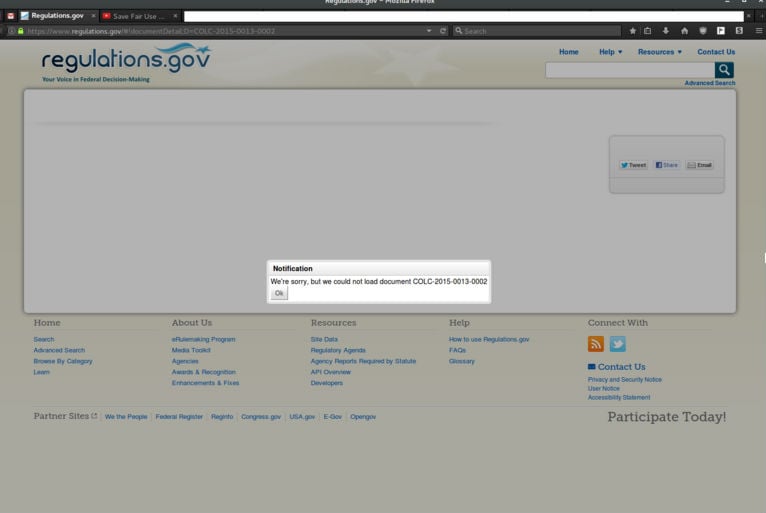The height and width of the screenshot is (513, 766).
Task: Open the Firefox downloads arrow
Action: pos(666,31)
